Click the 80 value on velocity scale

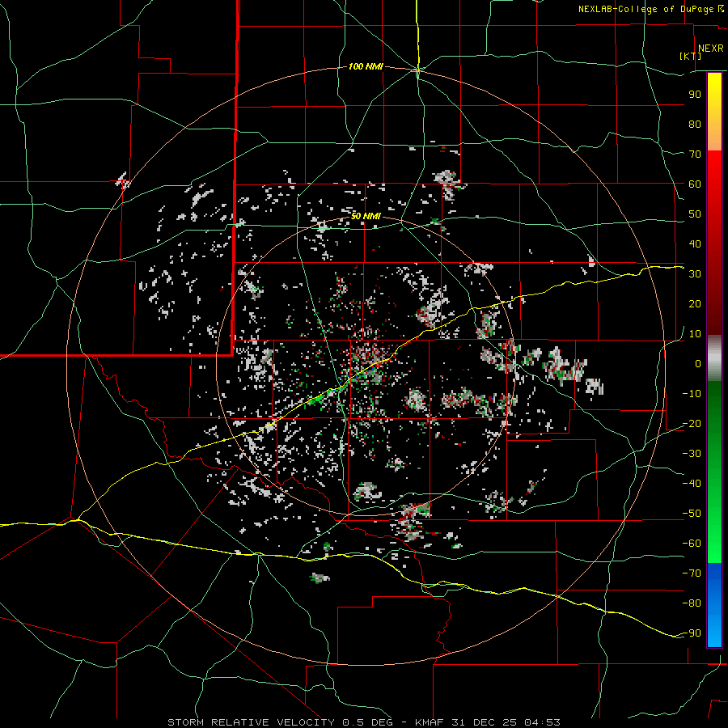[695, 124]
